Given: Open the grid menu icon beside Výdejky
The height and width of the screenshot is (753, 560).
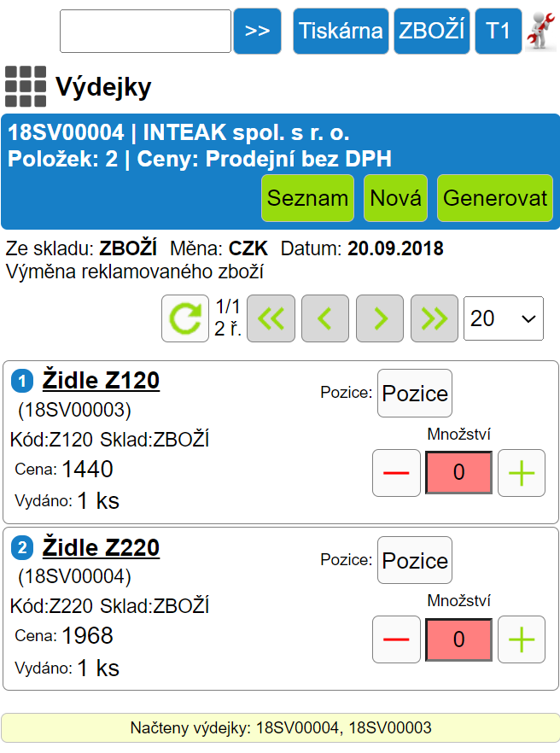Looking at the screenshot, I should (x=26, y=86).
